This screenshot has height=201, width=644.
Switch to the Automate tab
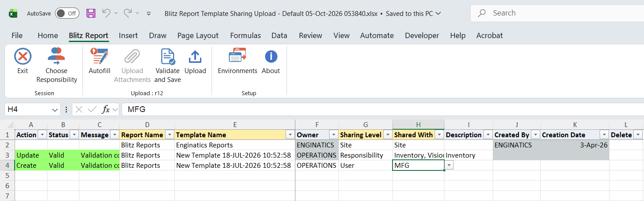tap(377, 35)
